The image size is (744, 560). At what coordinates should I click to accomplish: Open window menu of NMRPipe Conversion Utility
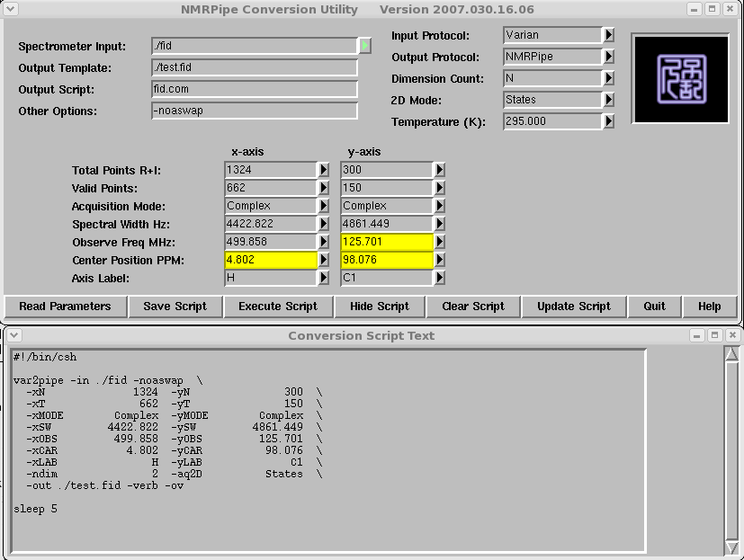pyautogui.click(x=11, y=8)
